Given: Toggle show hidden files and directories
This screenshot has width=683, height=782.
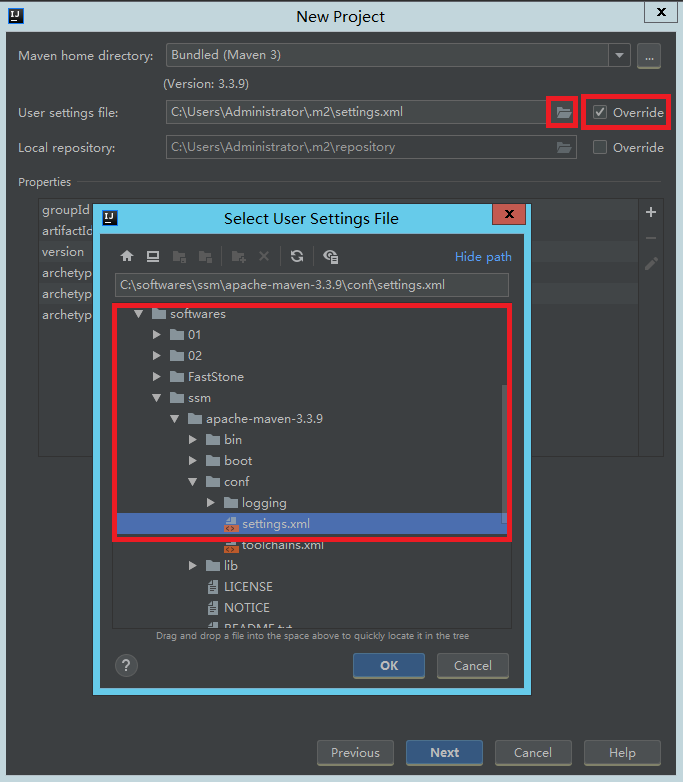Looking at the screenshot, I should point(330,256).
